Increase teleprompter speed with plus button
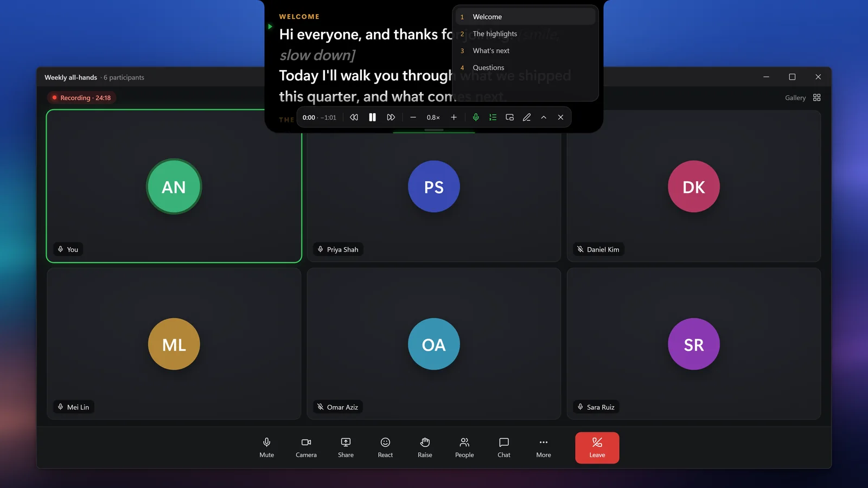 click(x=454, y=117)
